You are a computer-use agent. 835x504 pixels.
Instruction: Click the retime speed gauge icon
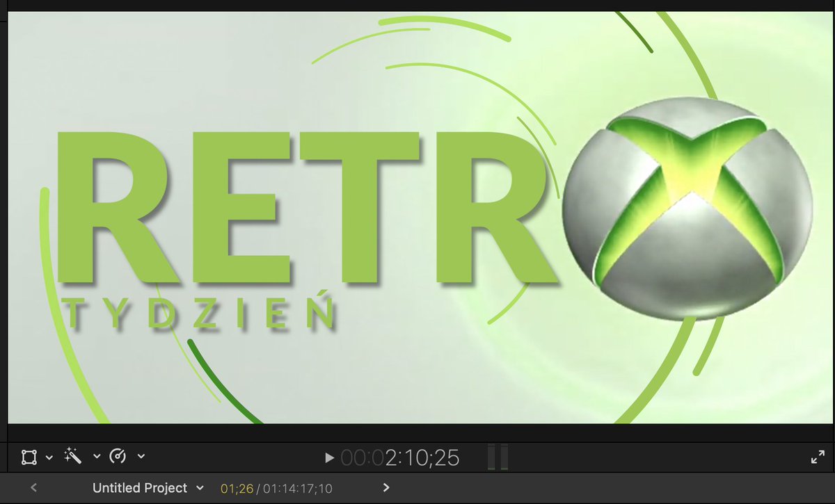tap(118, 456)
